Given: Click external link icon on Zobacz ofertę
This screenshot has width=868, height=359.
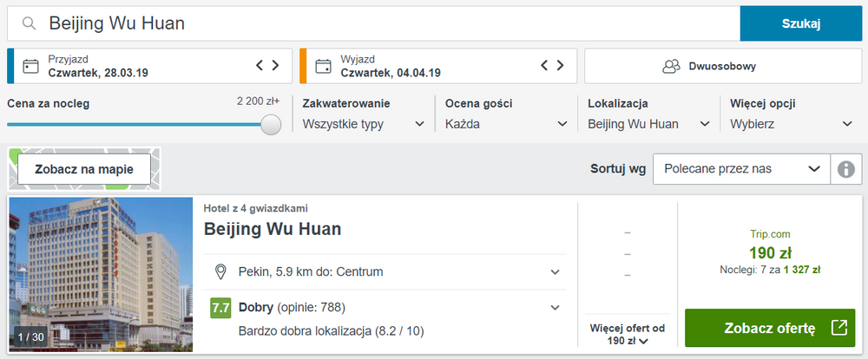Looking at the screenshot, I should click(x=839, y=328).
